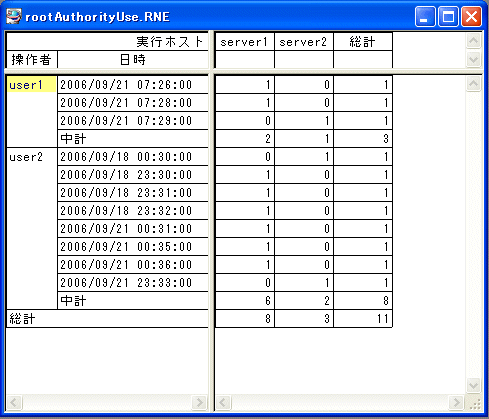
Task: Select the 2006/09/18 23:31:00 row
Action: point(133,193)
